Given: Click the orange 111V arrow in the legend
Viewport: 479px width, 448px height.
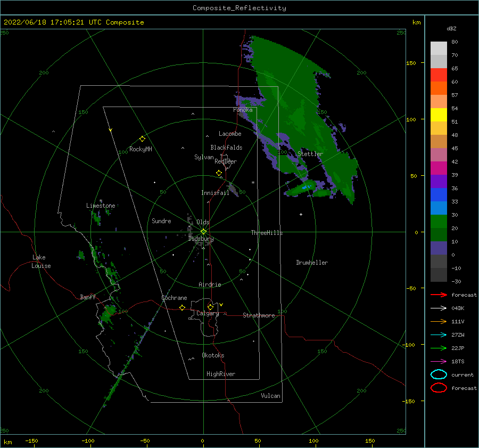Looking at the screenshot, I should pyautogui.click(x=439, y=321).
